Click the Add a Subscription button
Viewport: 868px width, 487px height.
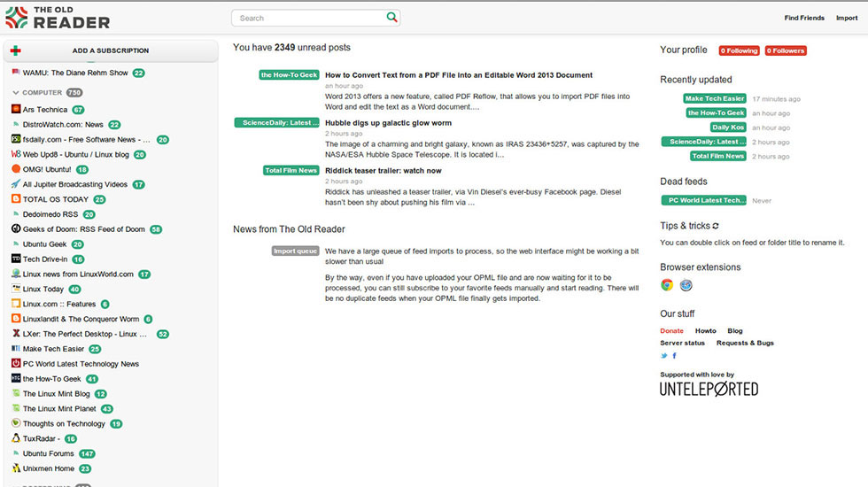111,50
